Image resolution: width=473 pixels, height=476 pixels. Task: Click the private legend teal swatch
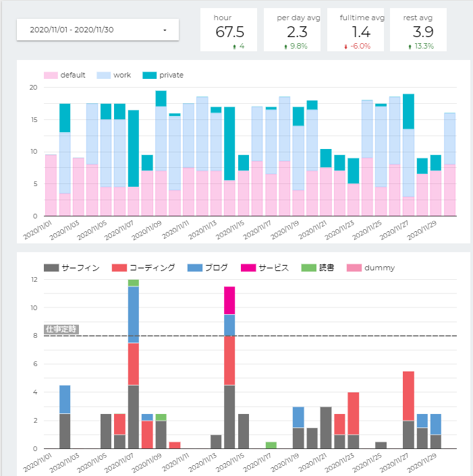click(x=150, y=76)
